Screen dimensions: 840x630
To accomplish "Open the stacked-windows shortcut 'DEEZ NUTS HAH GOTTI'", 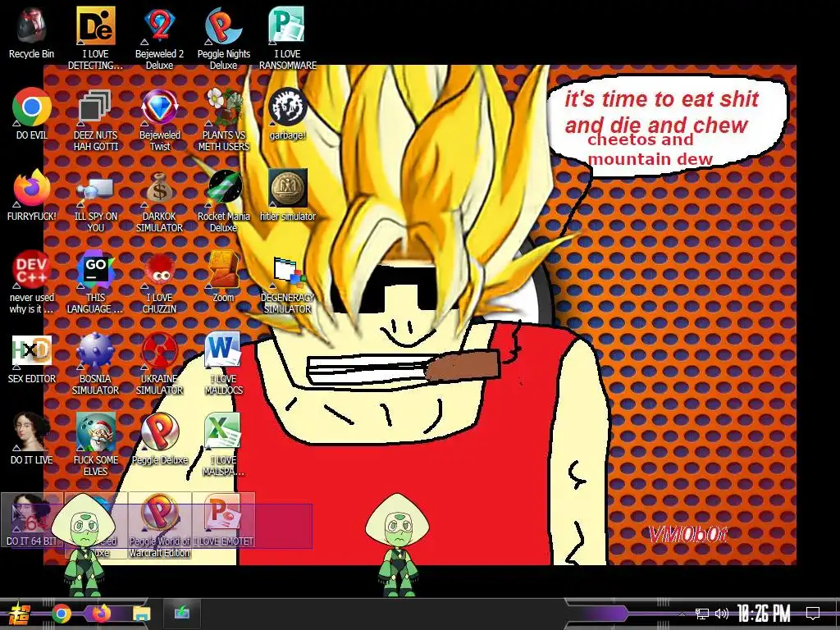I will [95, 120].
